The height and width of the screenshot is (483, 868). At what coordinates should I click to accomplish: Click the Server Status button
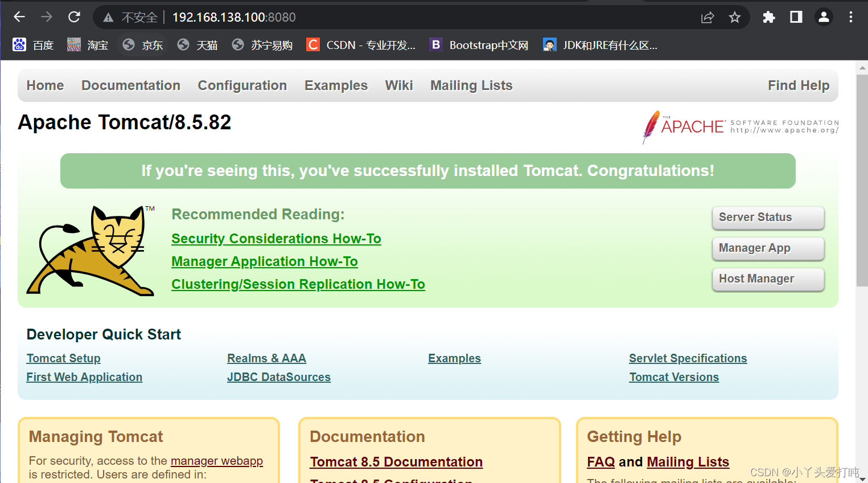(768, 218)
